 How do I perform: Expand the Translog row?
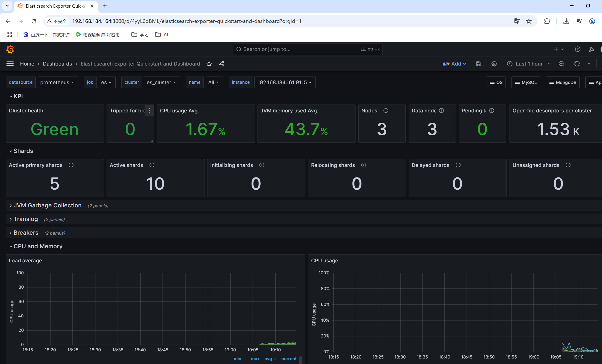23,219
